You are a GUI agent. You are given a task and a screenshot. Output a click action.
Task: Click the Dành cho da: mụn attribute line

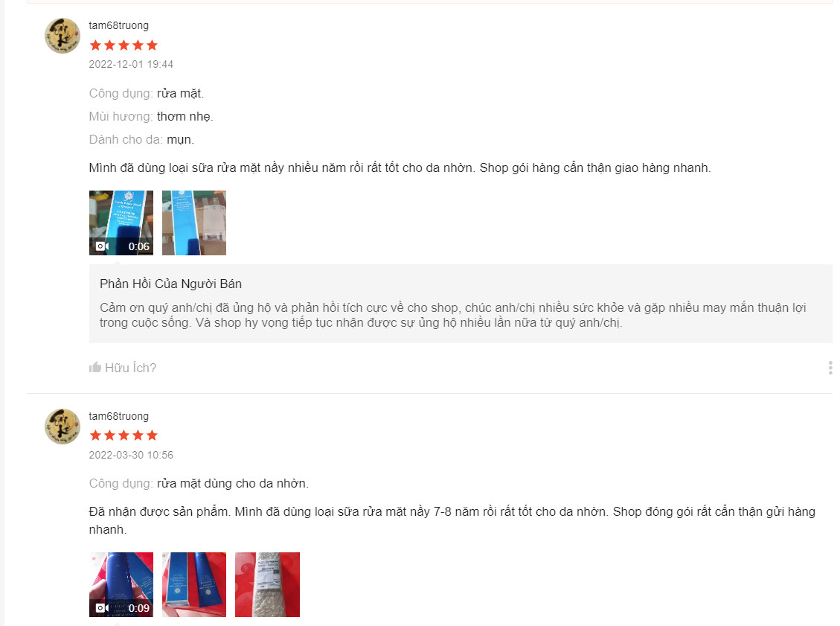(x=141, y=139)
